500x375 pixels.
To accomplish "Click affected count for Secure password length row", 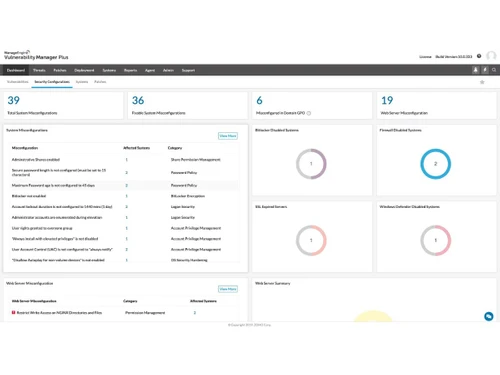I will point(126,173).
